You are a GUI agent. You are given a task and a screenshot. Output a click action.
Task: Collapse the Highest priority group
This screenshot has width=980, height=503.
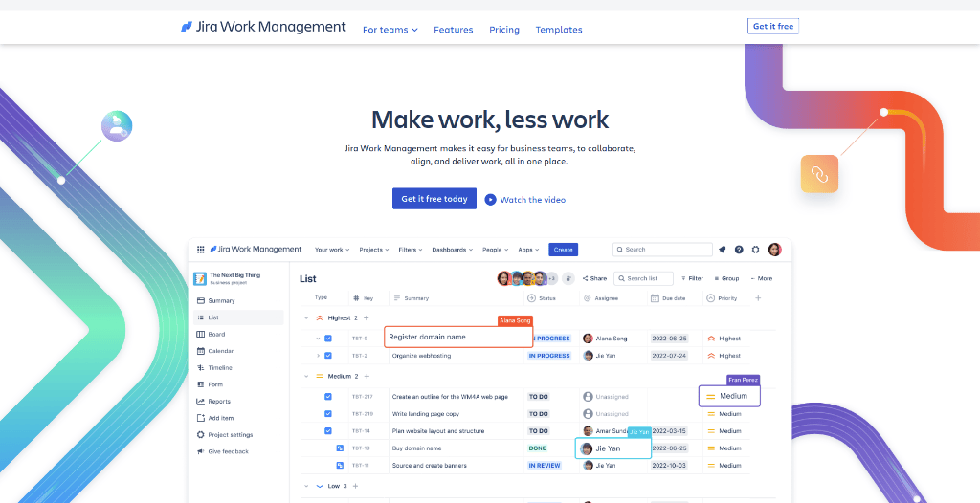[306, 318]
